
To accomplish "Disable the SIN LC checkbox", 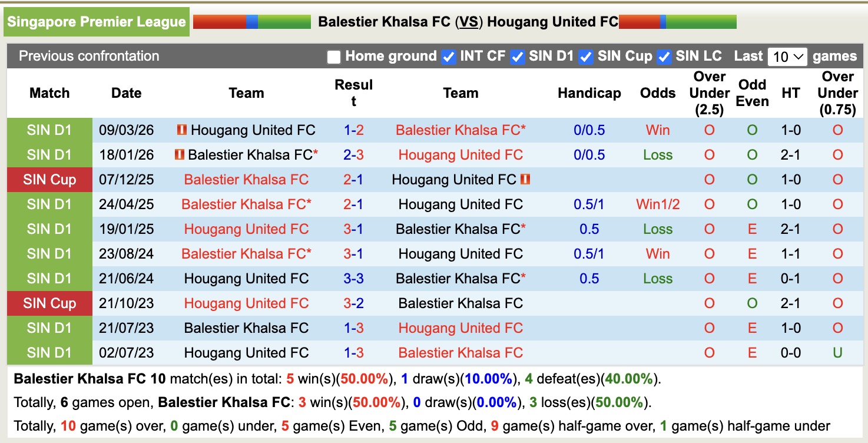I will (x=664, y=57).
